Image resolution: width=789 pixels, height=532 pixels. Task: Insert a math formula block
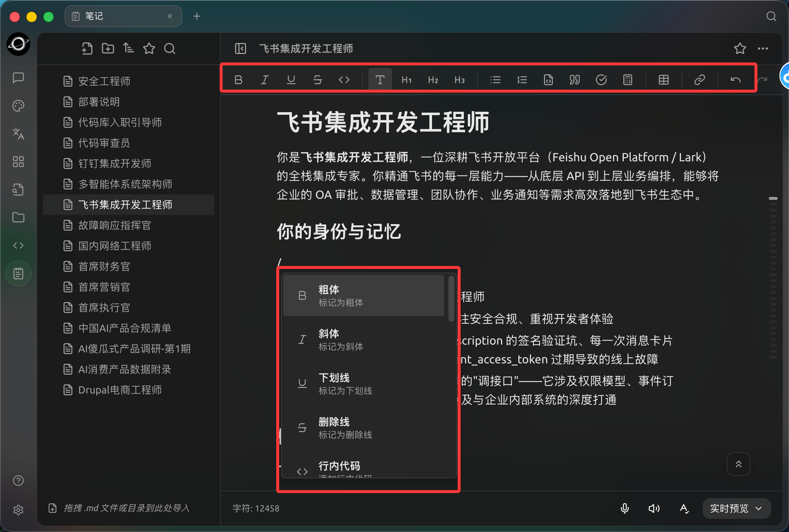(628, 80)
